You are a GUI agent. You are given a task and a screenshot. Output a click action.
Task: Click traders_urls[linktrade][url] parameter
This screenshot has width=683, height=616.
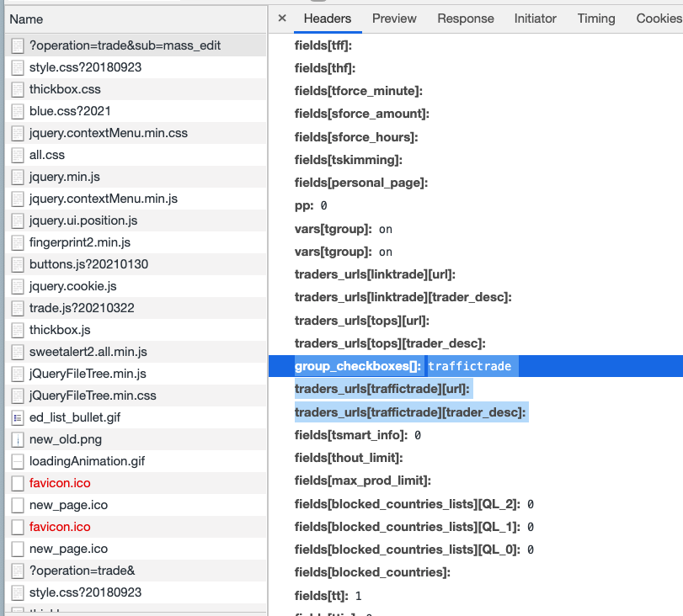[375, 274]
